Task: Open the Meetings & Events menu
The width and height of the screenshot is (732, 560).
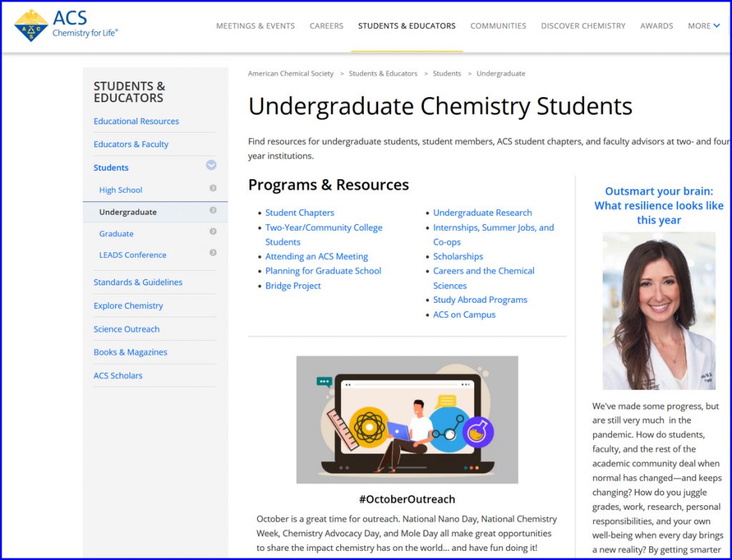Action: pyautogui.click(x=255, y=26)
